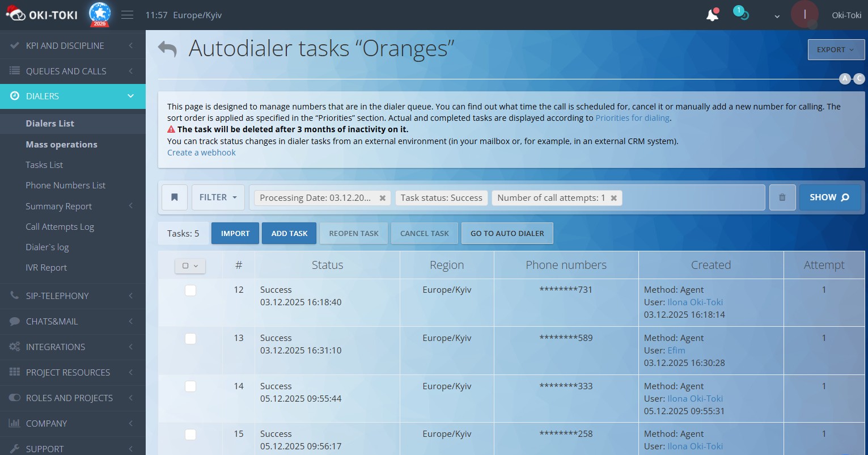Screen dimensions: 868x455
Task: Toggle the hamburger sidebar menu
Action: [128, 15]
